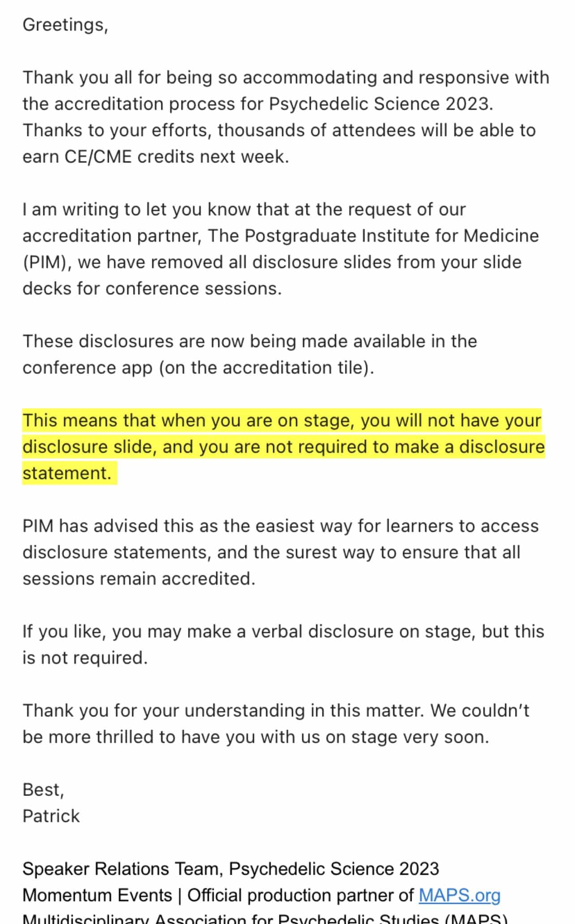
Task: Click the 'PIM has advised' paragraph
Action: (x=281, y=552)
